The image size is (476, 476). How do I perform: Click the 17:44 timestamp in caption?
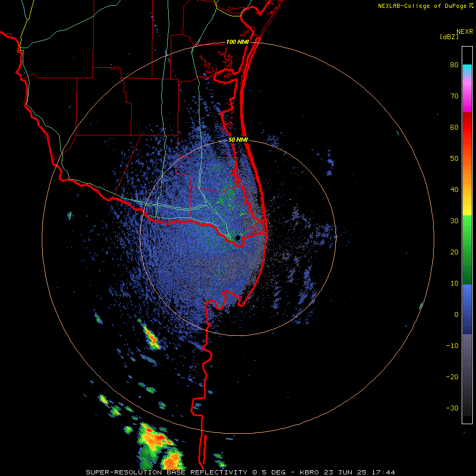(384, 472)
